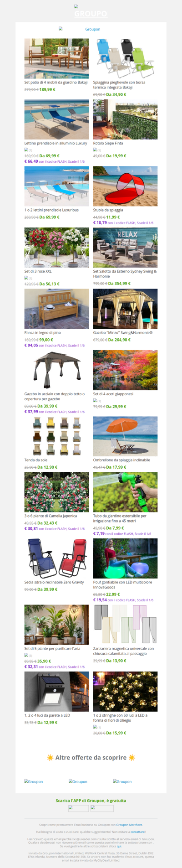The height and width of the screenshot is (868, 182).
Task: Click the Tubo da giardino estensibile image
Action: (125, 492)
